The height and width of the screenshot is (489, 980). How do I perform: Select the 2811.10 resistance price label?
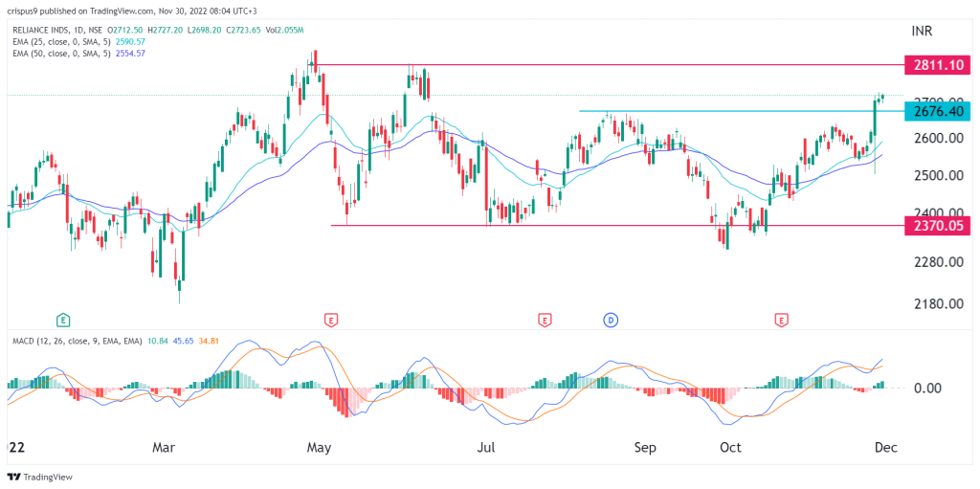tap(938, 64)
